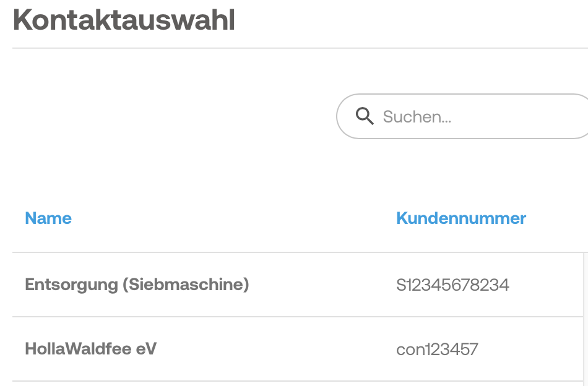Open the Entsorgung (Siebmaschine) table row
Viewport: 588px width, 386px height.
click(297, 285)
